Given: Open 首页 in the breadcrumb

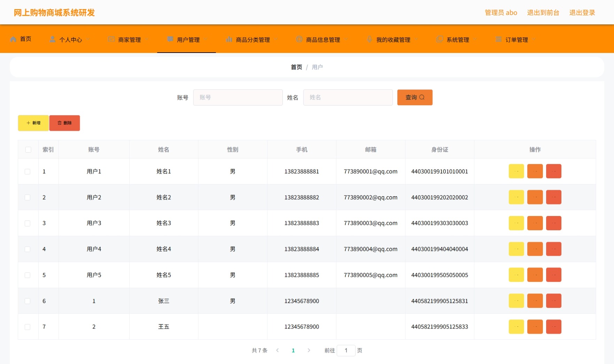Looking at the screenshot, I should [x=296, y=67].
